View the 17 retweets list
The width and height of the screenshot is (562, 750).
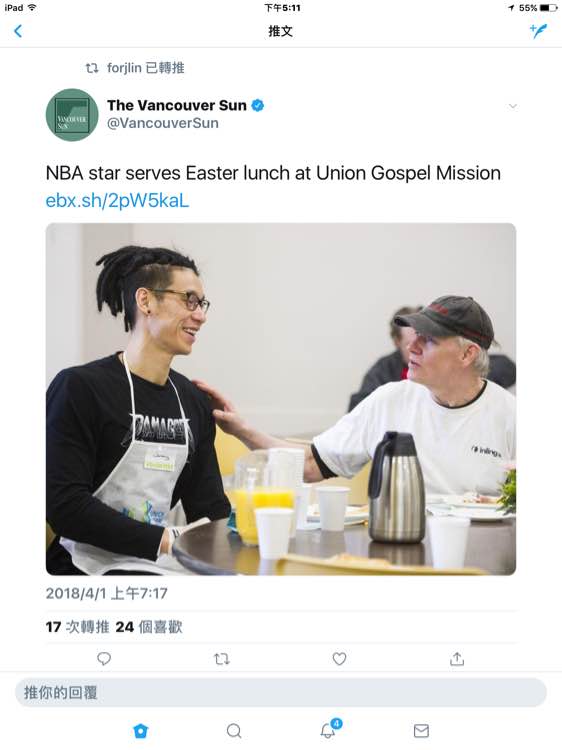[x=77, y=627]
